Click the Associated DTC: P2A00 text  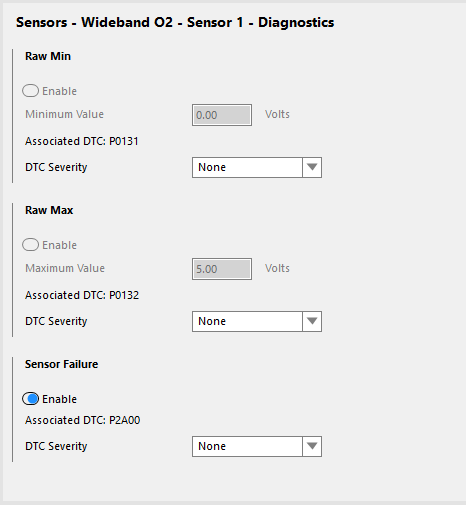[x=83, y=420]
